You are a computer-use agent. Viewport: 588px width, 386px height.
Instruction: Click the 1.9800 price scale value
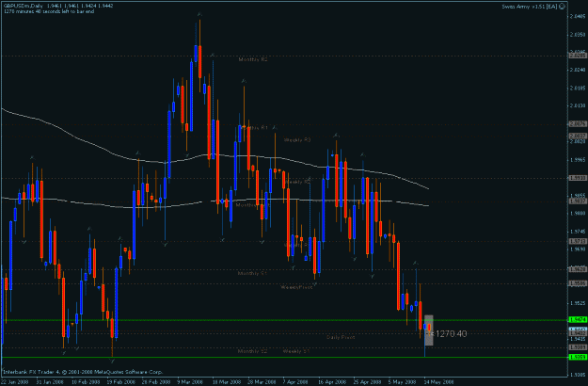578,213
